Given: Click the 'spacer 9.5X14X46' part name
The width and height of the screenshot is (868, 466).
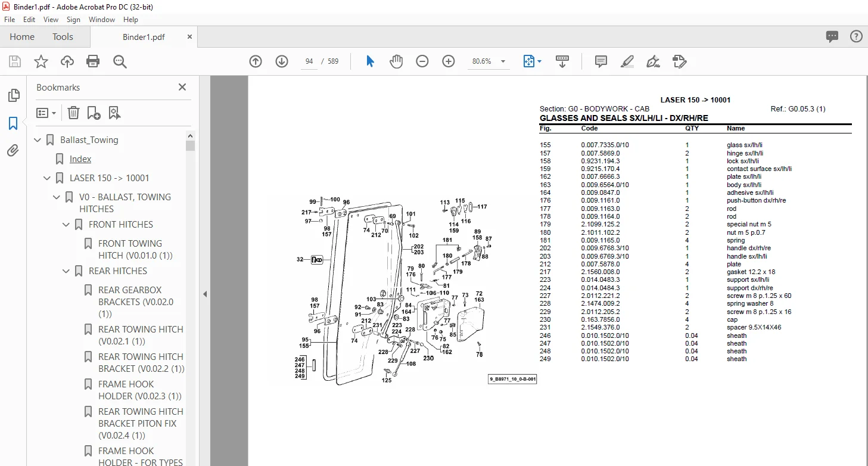Looking at the screenshot, I should [754, 327].
